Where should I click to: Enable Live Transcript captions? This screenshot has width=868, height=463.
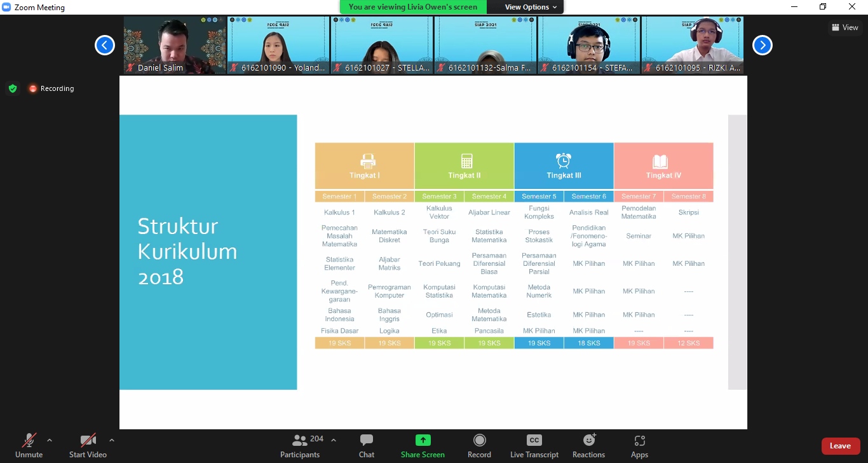pyautogui.click(x=534, y=440)
